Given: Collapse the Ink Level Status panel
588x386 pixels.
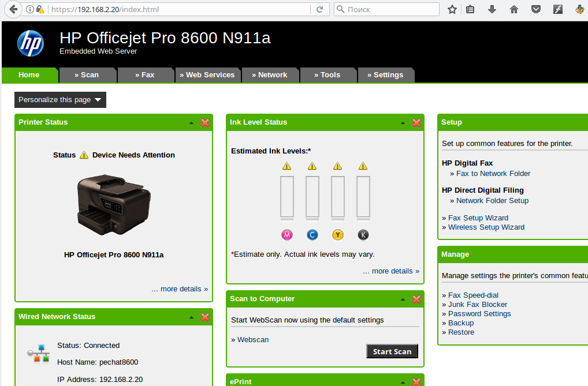Looking at the screenshot, I should 403,123.
